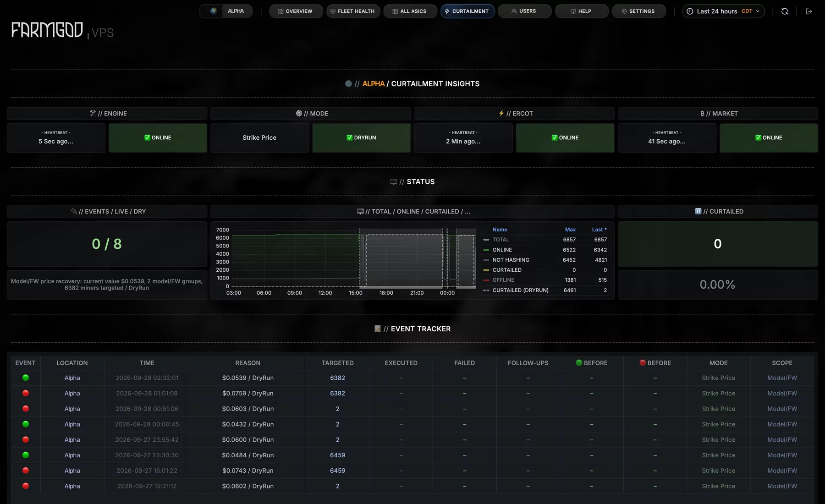Viewport: 825px width, 504px height.
Task: Open the Last 24 hours time range dropdown
Action: (x=723, y=11)
